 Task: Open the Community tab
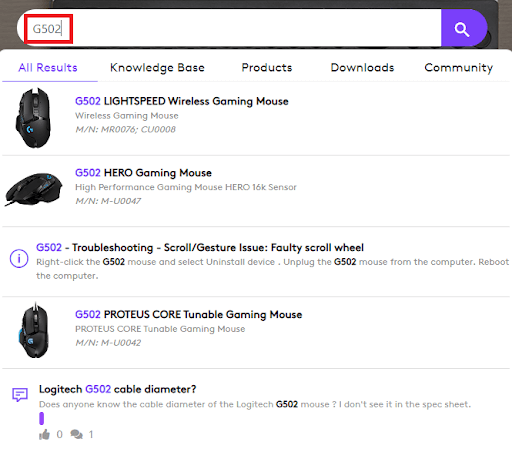459,68
